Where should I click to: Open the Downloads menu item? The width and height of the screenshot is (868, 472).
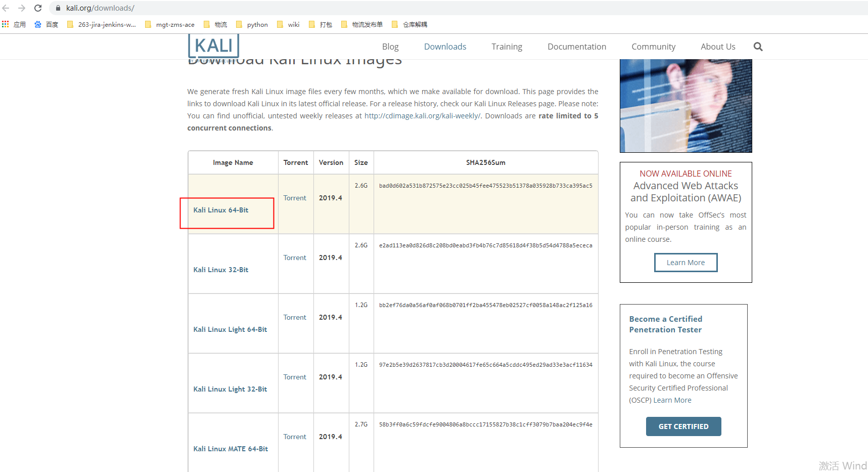coord(445,47)
